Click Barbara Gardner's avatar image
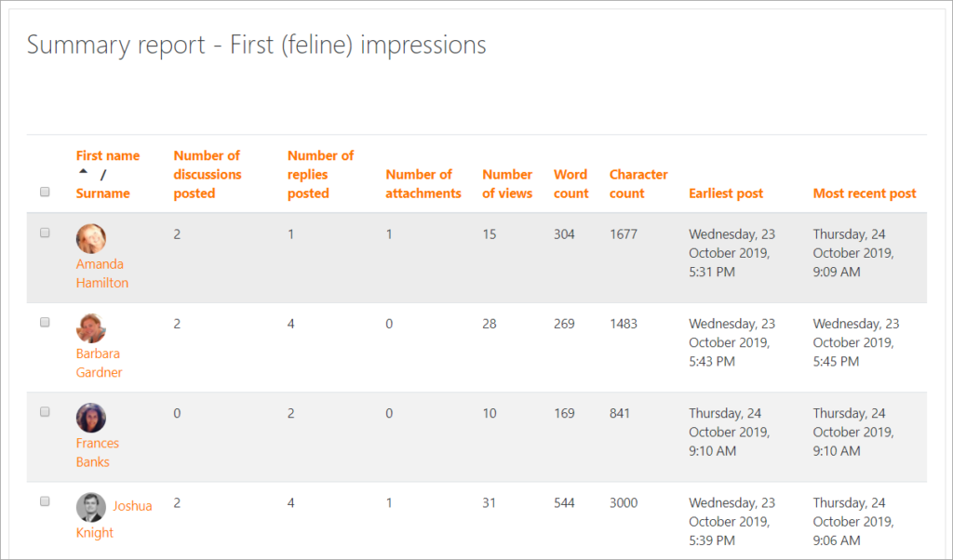This screenshot has height=560, width=953. tap(91, 328)
